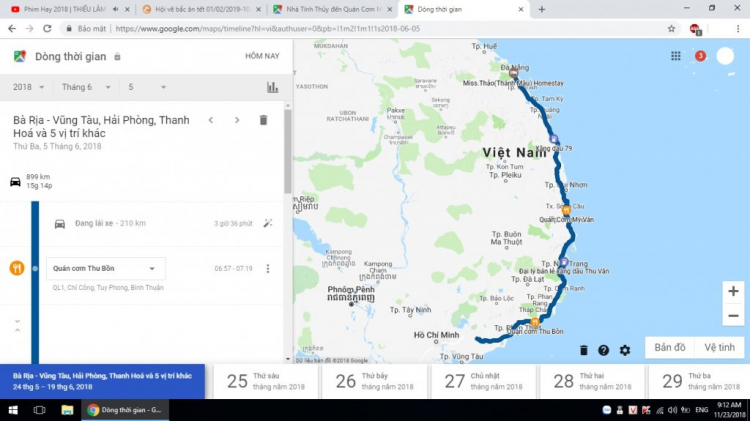Zoom in on the map
Screen dimensions: 750x421
coord(733,291)
